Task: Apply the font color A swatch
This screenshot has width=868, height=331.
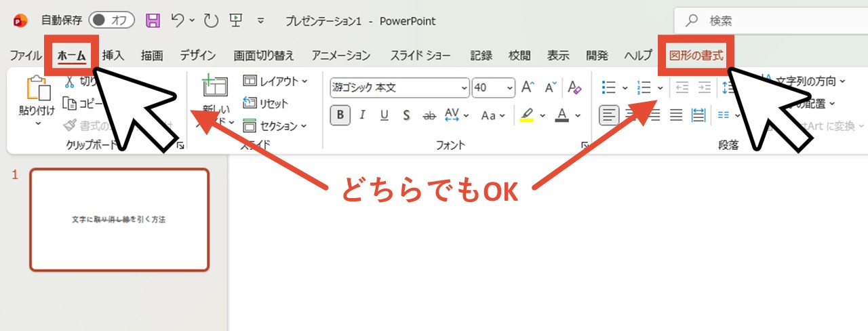Action: coord(561,115)
